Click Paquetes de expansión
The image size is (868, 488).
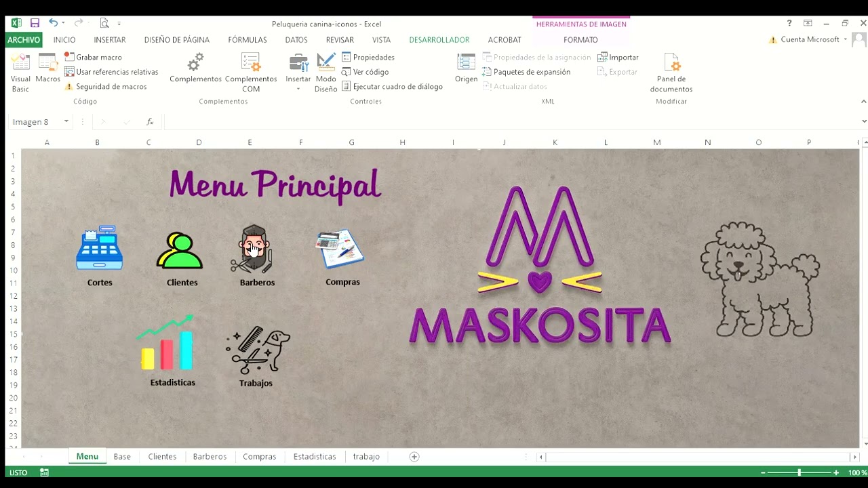click(526, 72)
